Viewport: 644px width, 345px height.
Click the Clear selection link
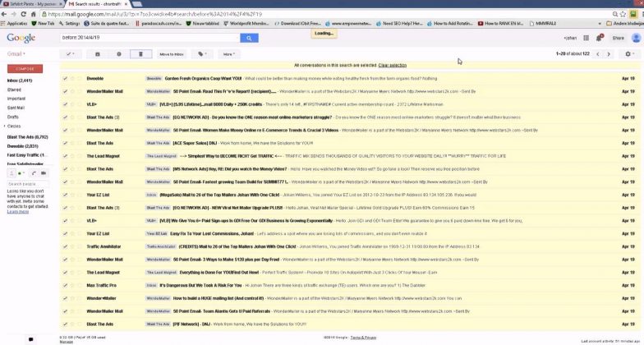(393, 66)
